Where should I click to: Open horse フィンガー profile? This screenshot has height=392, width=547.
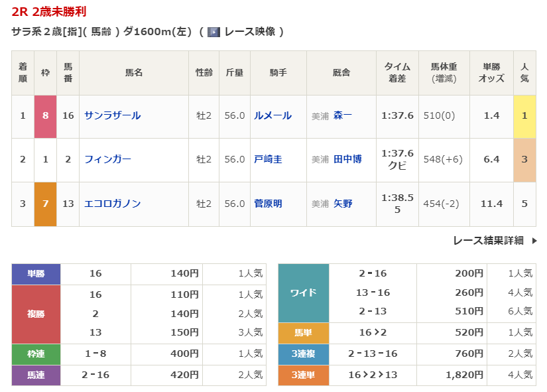107,159
